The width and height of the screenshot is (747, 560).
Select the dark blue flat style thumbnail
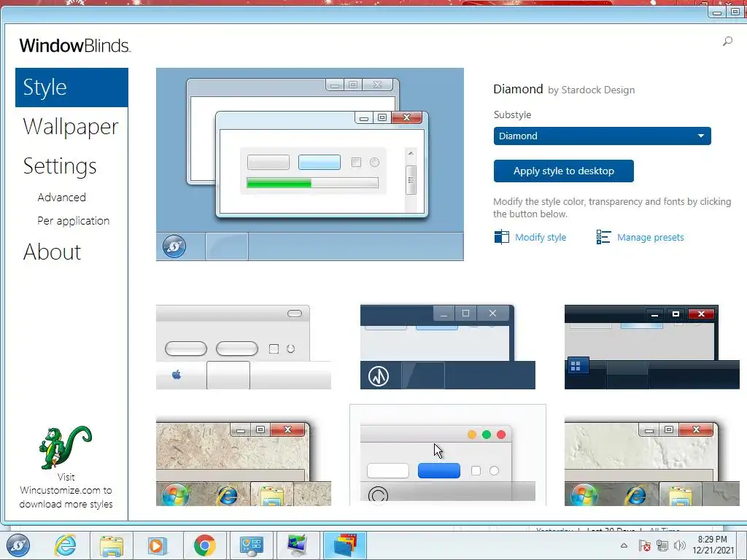(x=448, y=347)
